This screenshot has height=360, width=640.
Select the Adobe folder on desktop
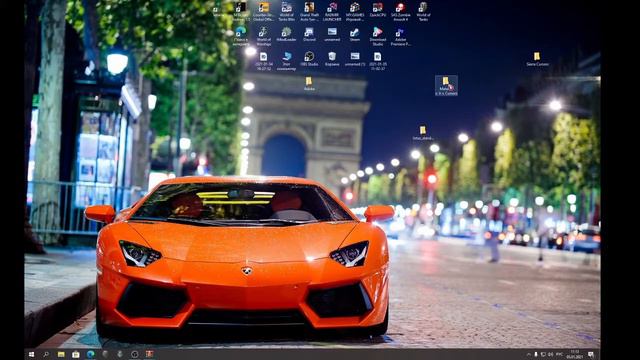[x=309, y=83]
